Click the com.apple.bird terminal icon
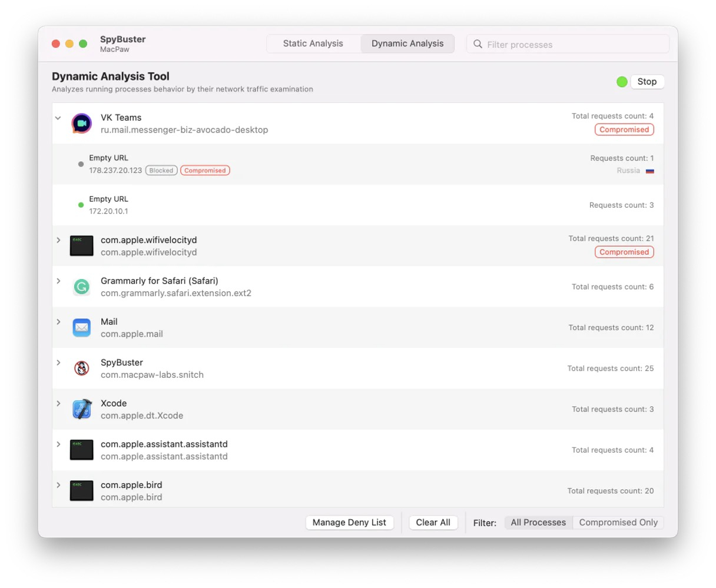 82,491
